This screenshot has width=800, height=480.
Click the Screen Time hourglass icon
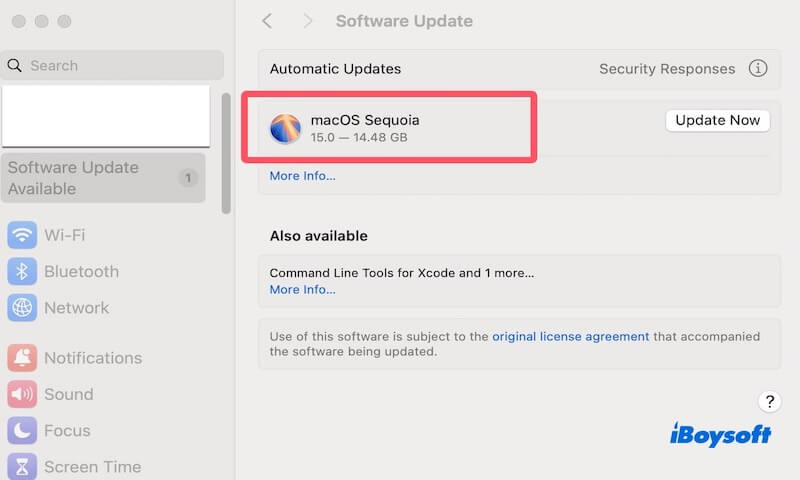coord(22,466)
